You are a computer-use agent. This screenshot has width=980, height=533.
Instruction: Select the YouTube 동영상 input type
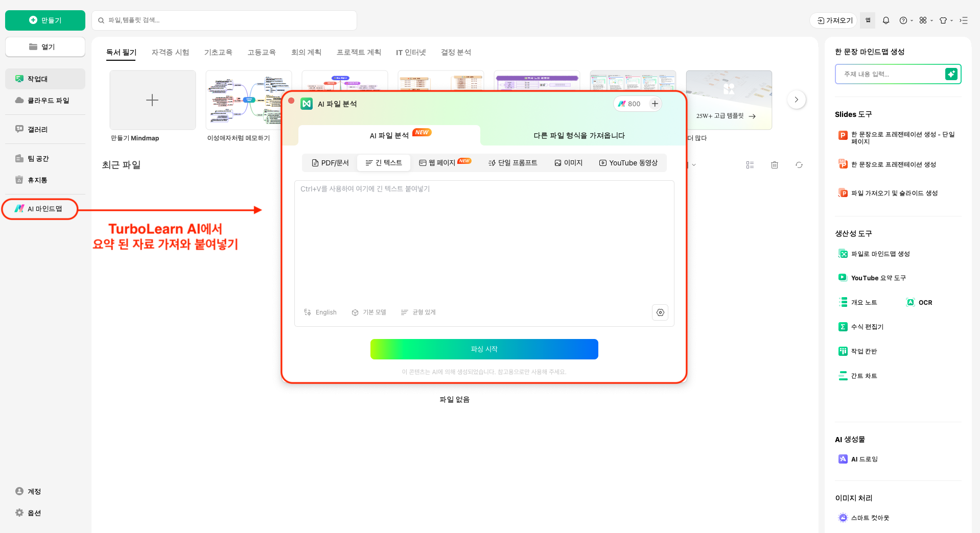tap(628, 163)
